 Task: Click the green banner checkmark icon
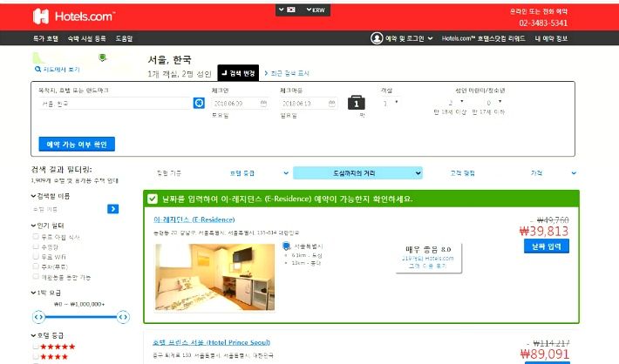153,199
